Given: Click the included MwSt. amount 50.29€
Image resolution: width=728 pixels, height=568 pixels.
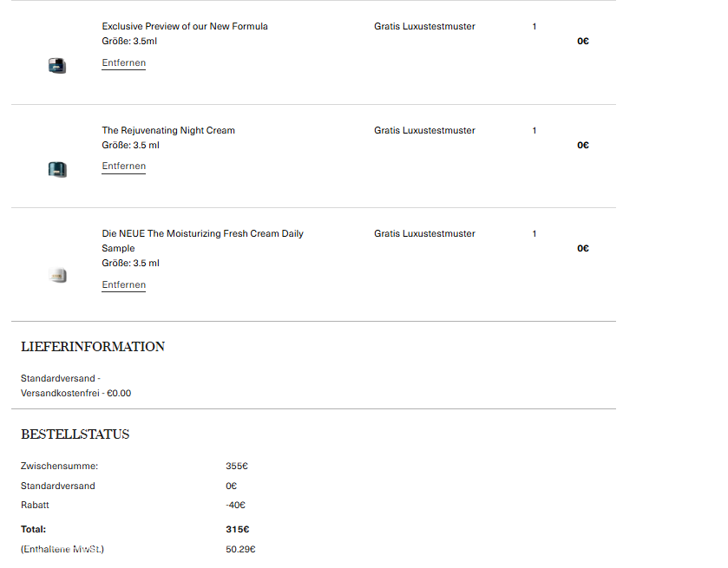Looking at the screenshot, I should [240, 550].
